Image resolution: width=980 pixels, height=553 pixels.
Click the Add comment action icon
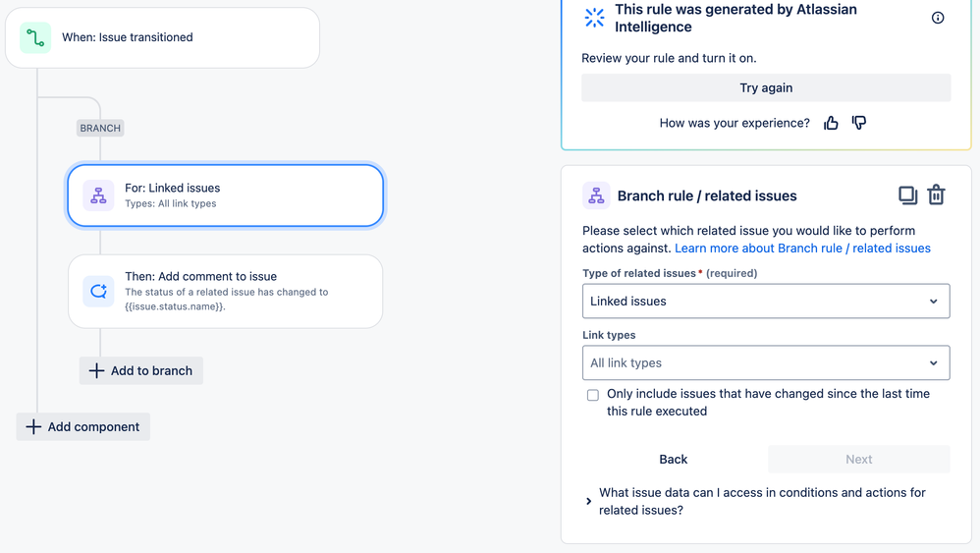coord(98,292)
